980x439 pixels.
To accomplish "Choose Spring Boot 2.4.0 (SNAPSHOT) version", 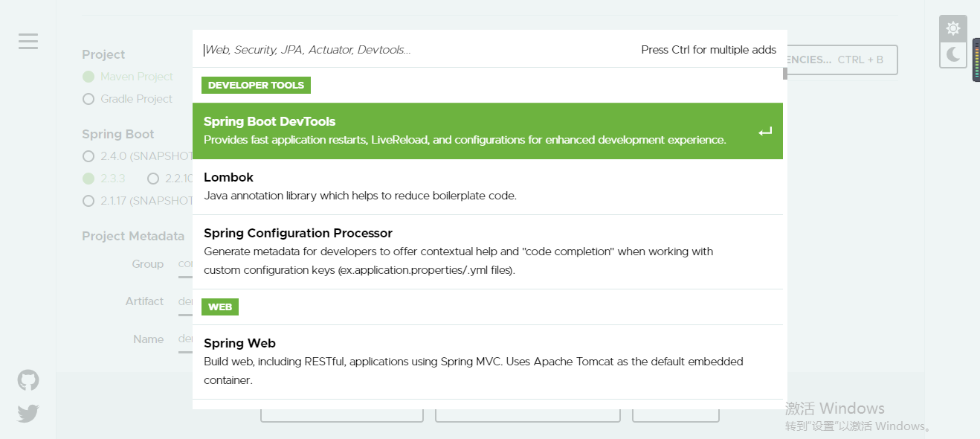I will [88, 157].
